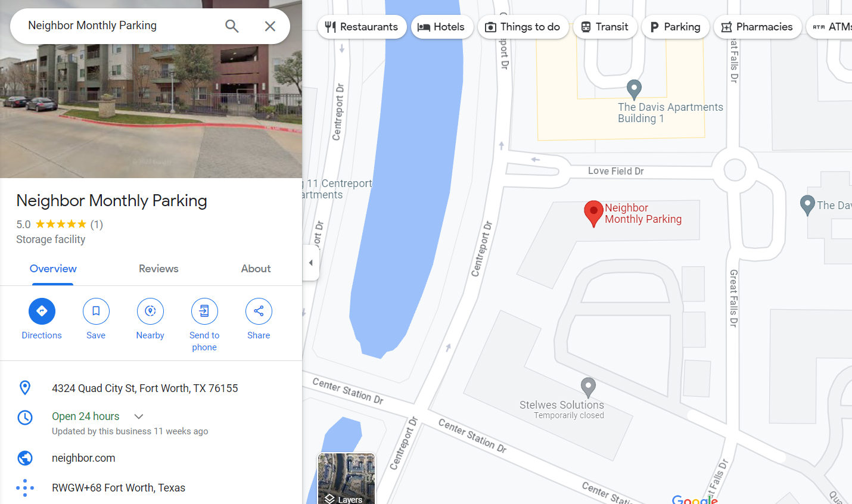Click the search input field

(x=119, y=26)
